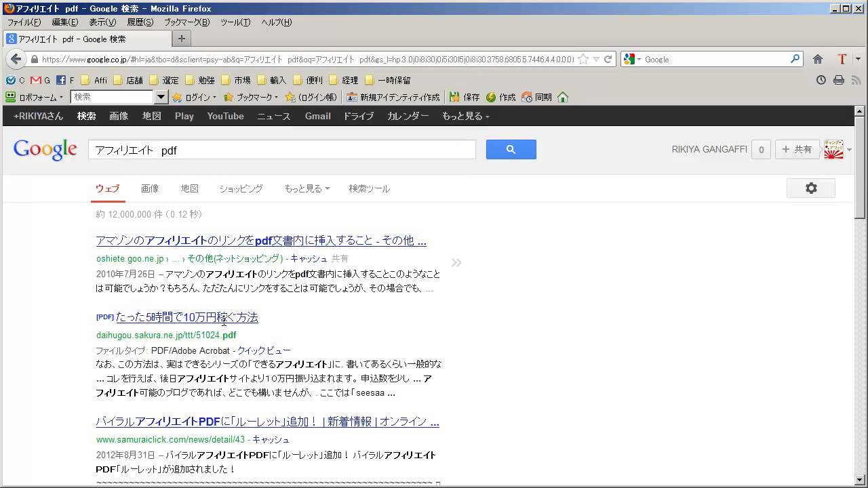
Task: Open the Facebook bookmark F
Action: (66, 80)
